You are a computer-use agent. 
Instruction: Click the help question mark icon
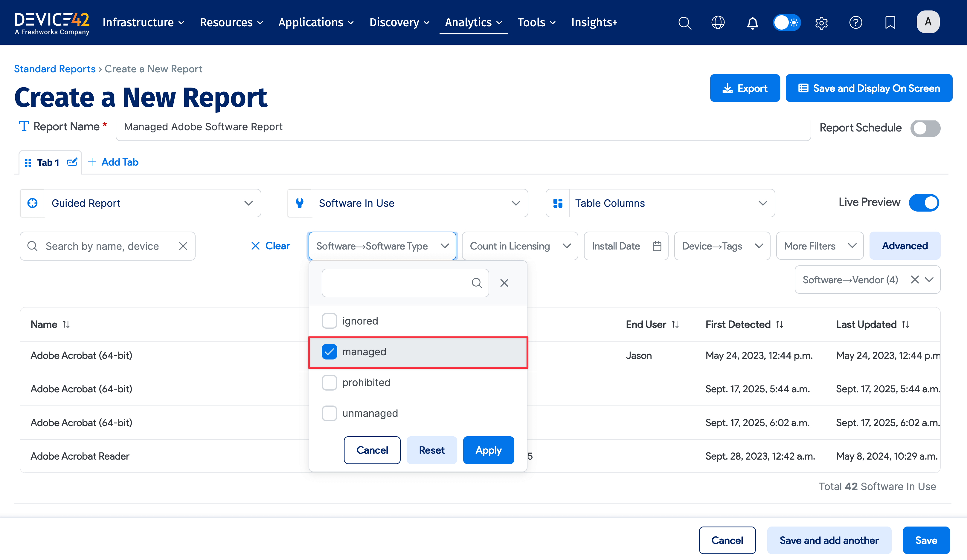(856, 23)
